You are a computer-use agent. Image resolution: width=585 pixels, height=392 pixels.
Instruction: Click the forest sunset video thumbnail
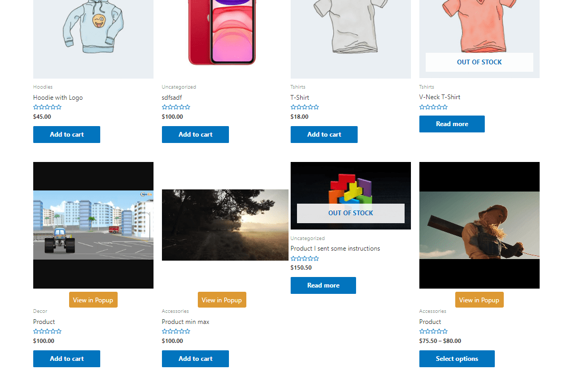coord(225,225)
